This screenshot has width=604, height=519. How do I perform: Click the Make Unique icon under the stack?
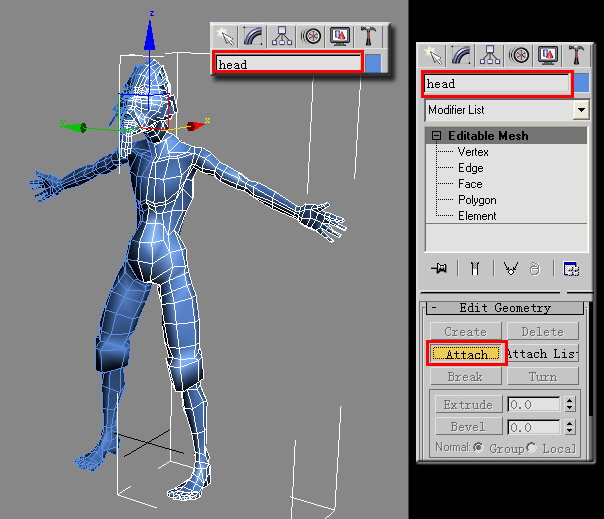click(x=510, y=268)
